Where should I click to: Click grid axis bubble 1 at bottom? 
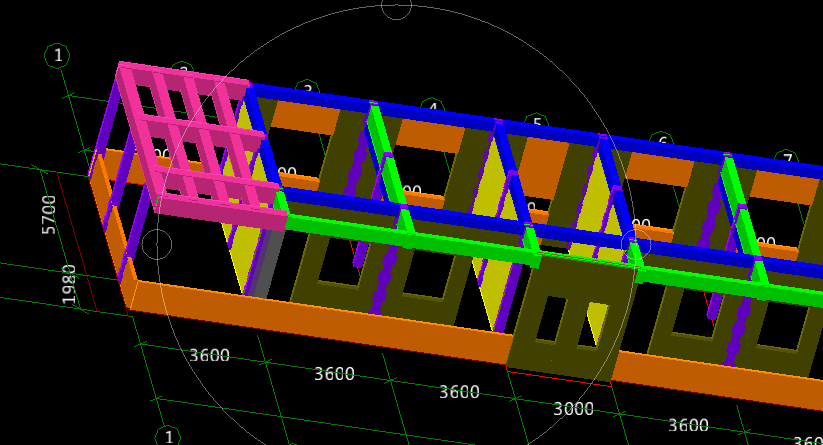click(x=168, y=437)
